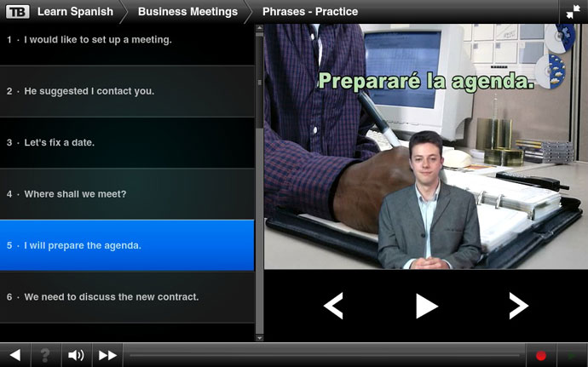Click the phrase list scroll down arrow
This screenshot has height=367, width=588.
tap(259, 338)
